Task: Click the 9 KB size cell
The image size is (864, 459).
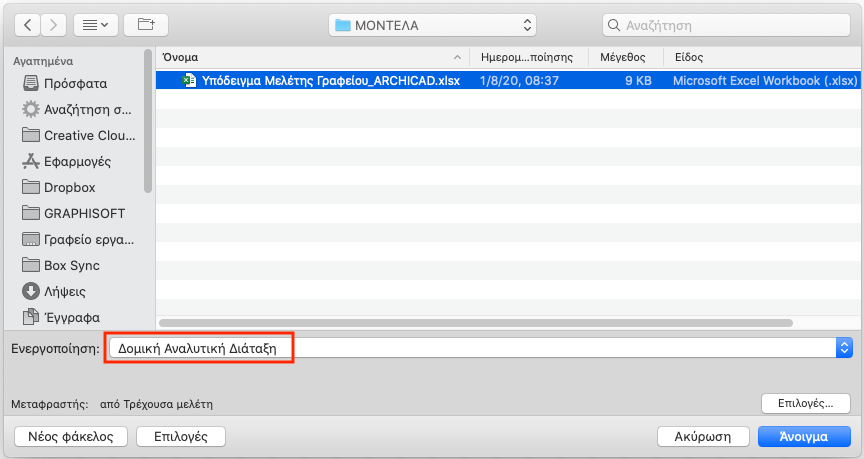Action: [x=638, y=80]
